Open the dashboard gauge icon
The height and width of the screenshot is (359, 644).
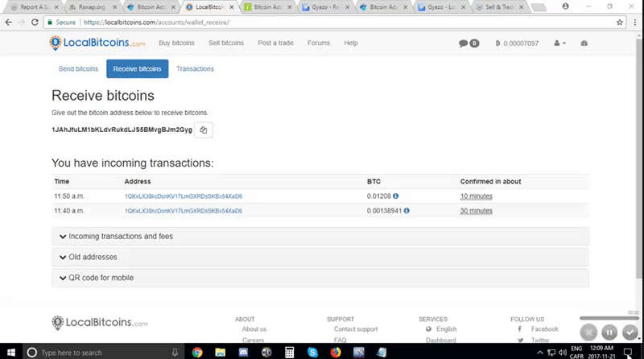click(x=584, y=43)
